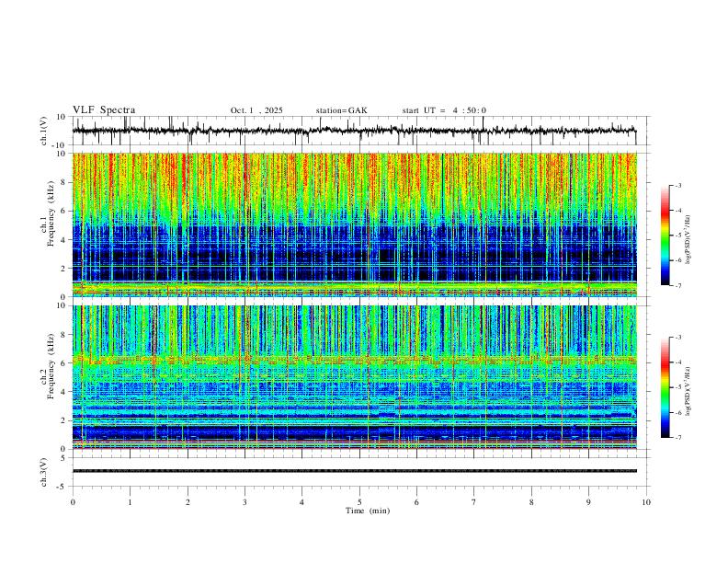
Task: Click the "-7" tick on ch.2 colorbar
Action: pos(678,437)
